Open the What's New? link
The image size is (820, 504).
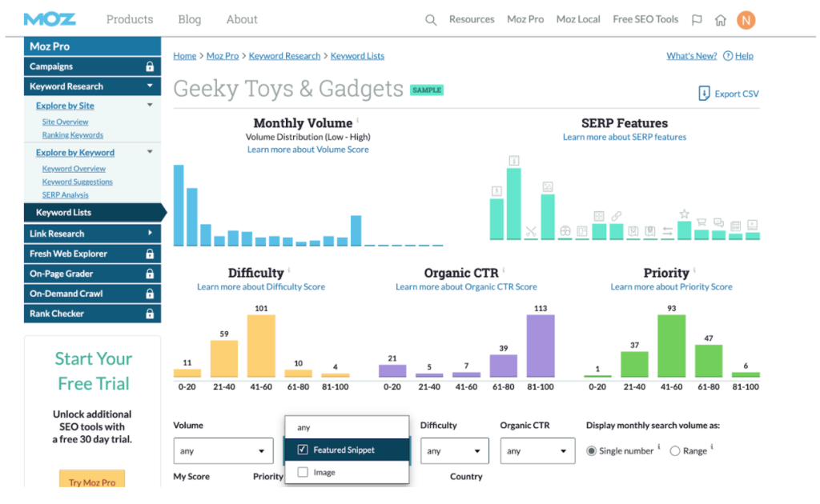click(x=691, y=56)
